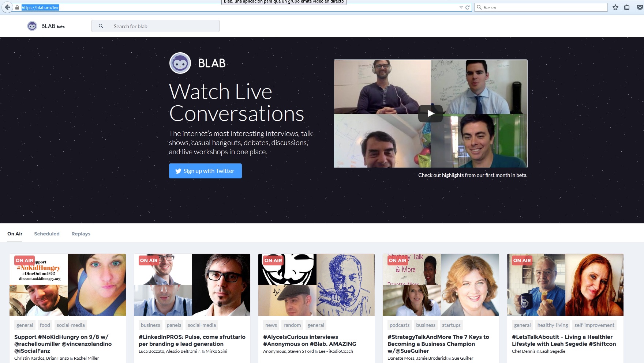Open the LetsTalkAboutit blab thumbnail
The width and height of the screenshot is (644, 363).
coord(565,285)
